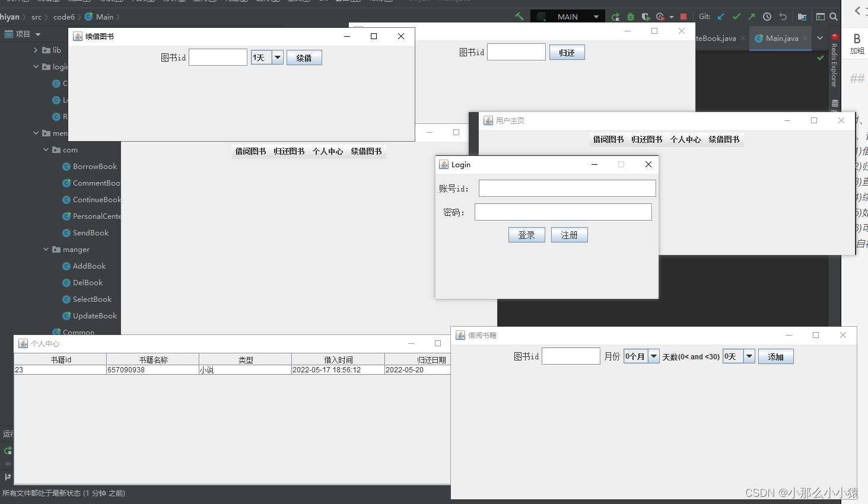
Task: Click the 登录 button in Login window
Action: tap(527, 235)
